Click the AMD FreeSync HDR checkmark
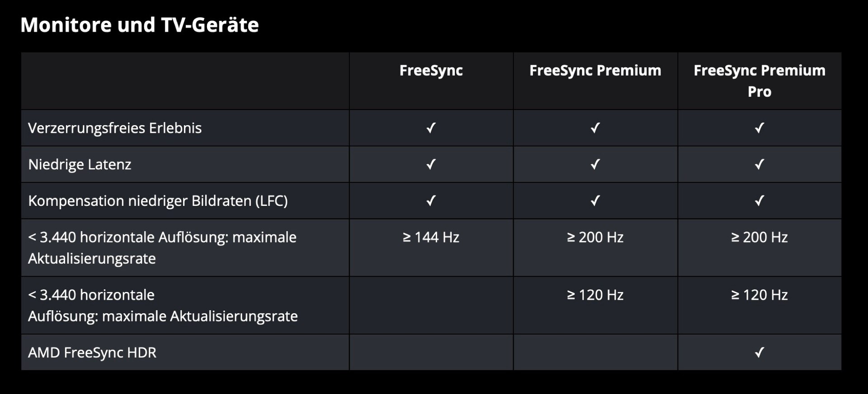The height and width of the screenshot is (394, 868). coord(759,352)
